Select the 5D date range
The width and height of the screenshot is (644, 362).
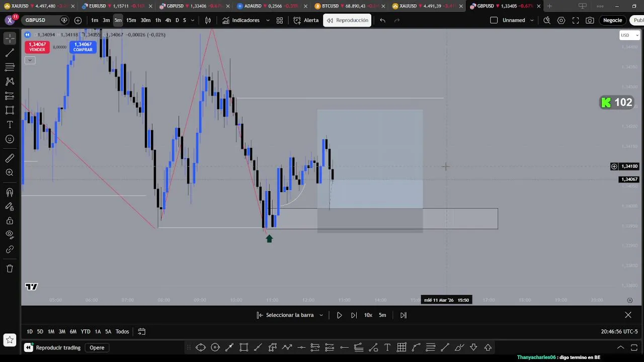(40, 331)
